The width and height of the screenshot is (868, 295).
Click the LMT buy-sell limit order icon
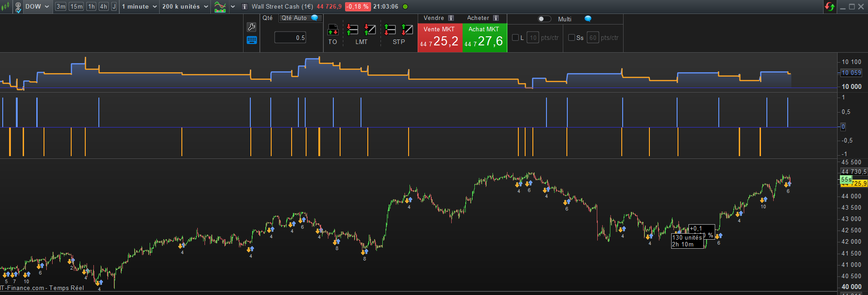click(352, 30)
